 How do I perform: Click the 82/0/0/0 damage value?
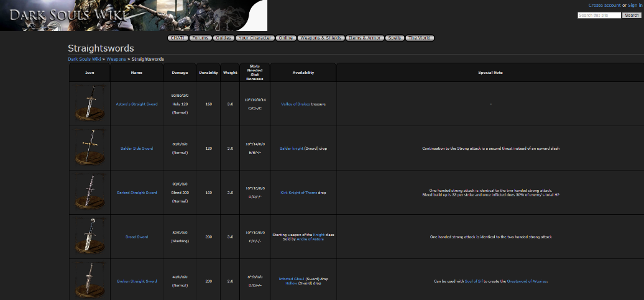180,233
